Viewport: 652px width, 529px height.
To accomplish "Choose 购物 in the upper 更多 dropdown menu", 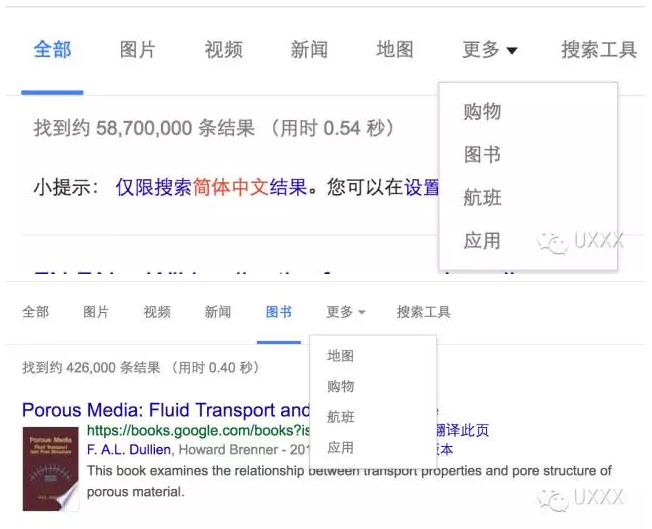I will (x=482, y=112).
